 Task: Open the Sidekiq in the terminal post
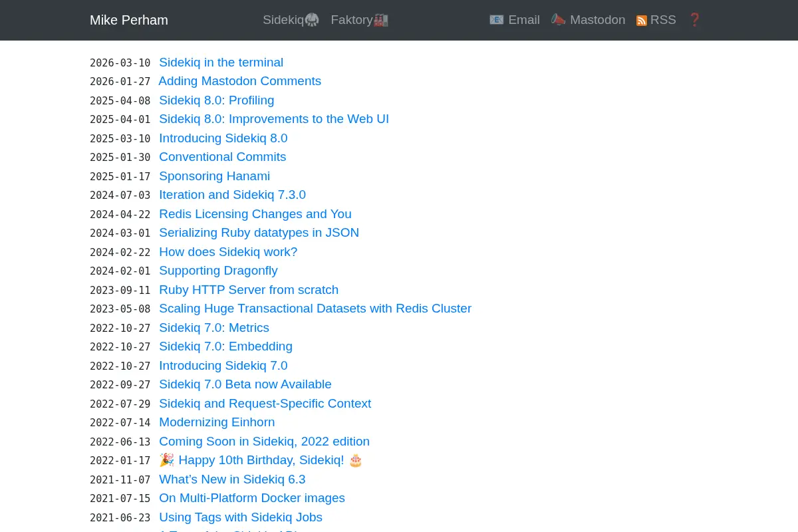[x=221, y=63]
